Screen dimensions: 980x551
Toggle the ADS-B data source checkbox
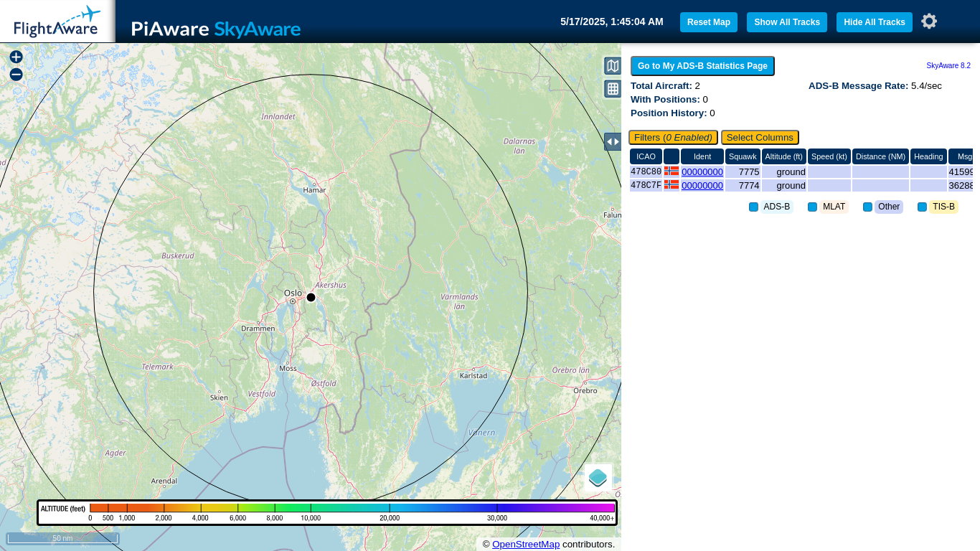coord(753,207)
